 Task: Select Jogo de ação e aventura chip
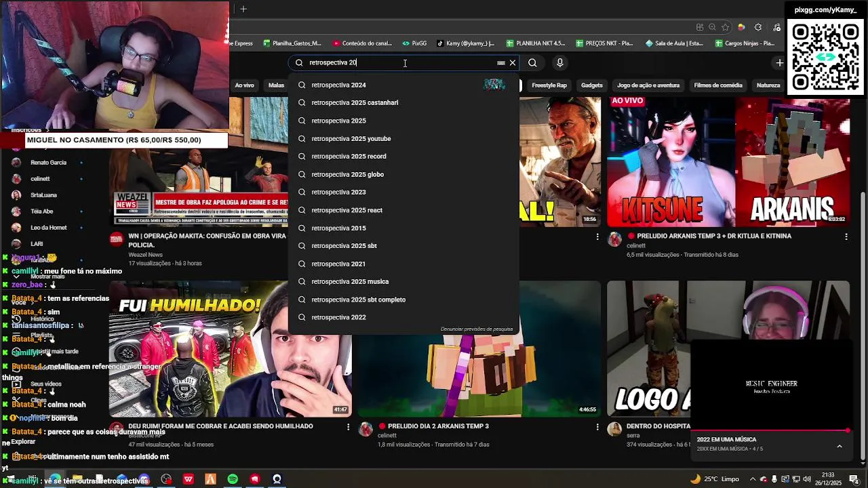pos(648,85)
